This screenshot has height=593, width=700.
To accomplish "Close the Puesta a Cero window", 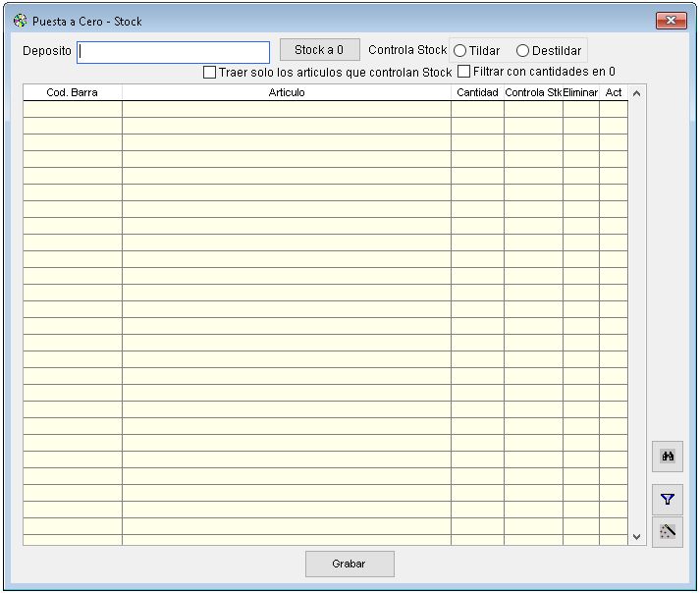I will [671, 21].
